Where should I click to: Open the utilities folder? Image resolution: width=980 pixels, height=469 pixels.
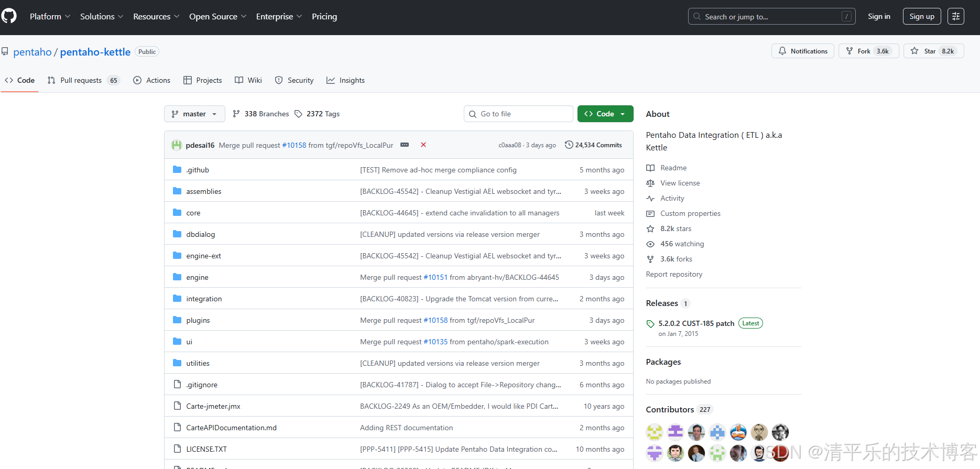(198, 363)
